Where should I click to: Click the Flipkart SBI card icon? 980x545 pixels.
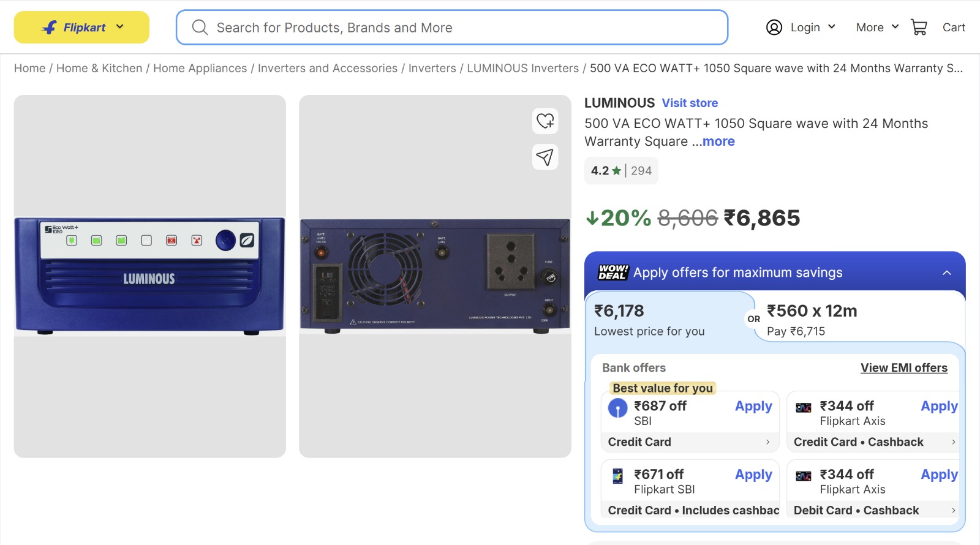click(617, 476)
